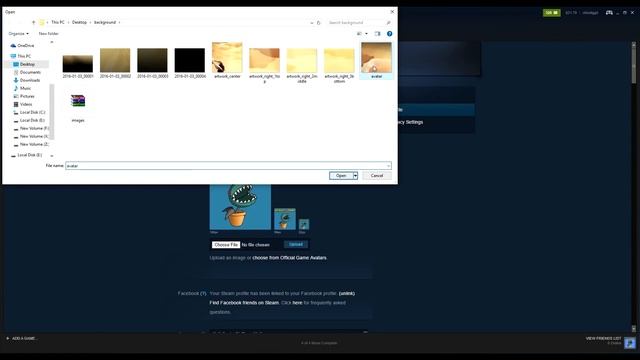The height and width of the screenshot is (360, 640).
Task: Open Pictures in the navigation pane
Action: coord(27,96)
